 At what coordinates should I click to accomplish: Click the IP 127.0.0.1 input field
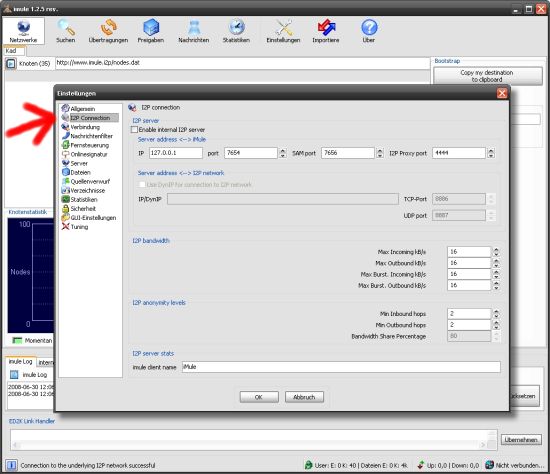(176, 153)
